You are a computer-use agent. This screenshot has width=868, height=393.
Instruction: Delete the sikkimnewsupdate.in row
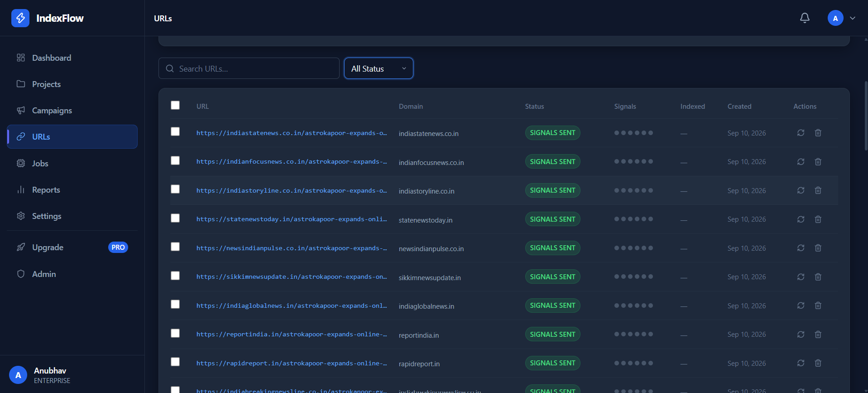tap(818, 277)
